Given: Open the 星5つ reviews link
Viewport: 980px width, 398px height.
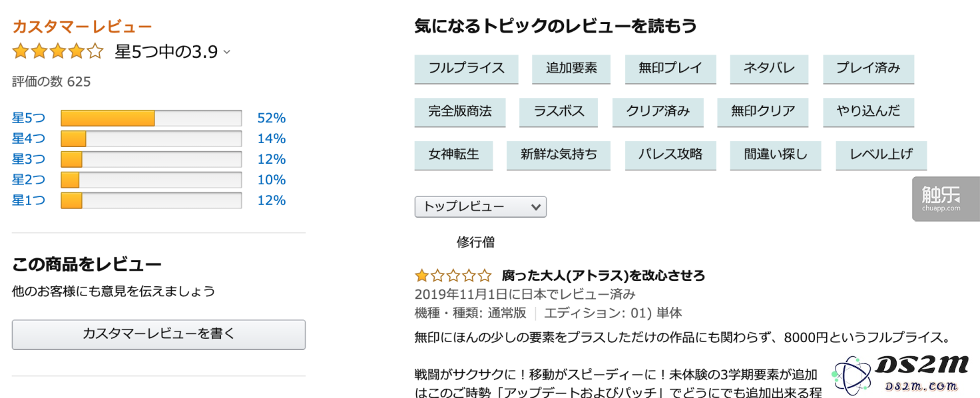Looking at the screenshot, I should pos(29,118).
